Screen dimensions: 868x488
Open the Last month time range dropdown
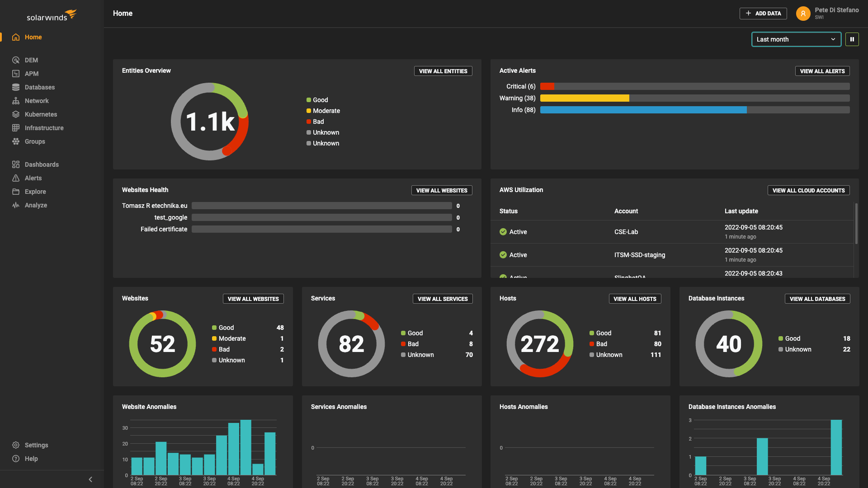(x=796, y=39)
